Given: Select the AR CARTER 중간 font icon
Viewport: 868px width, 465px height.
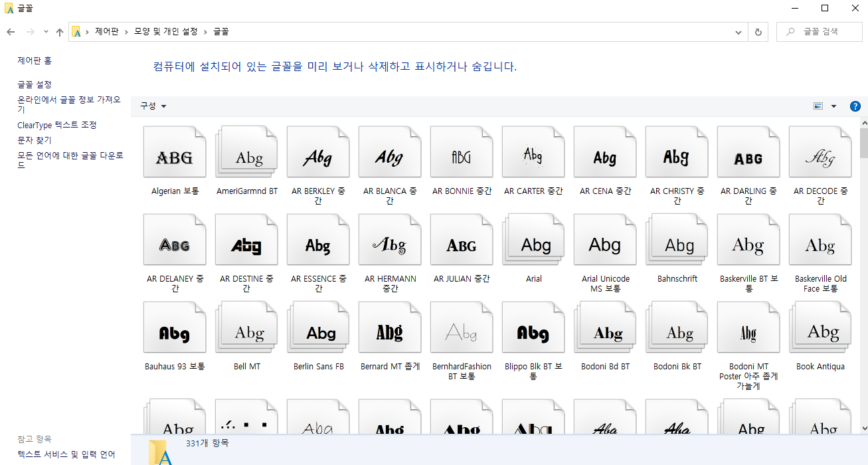Looking at the screenshot, I should point(533,152).
